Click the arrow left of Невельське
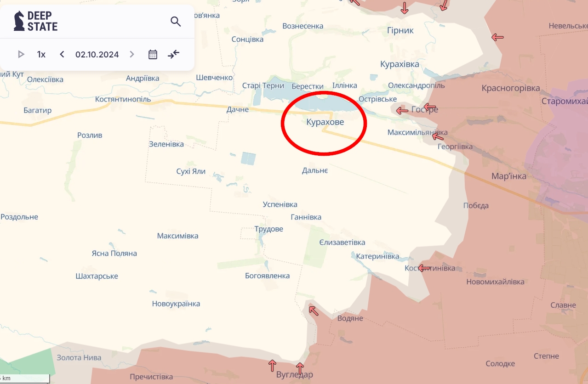 497,37
